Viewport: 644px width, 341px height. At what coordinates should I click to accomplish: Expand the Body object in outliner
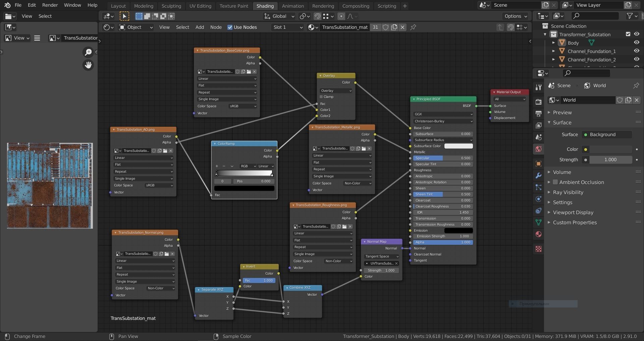click(553, 43)
